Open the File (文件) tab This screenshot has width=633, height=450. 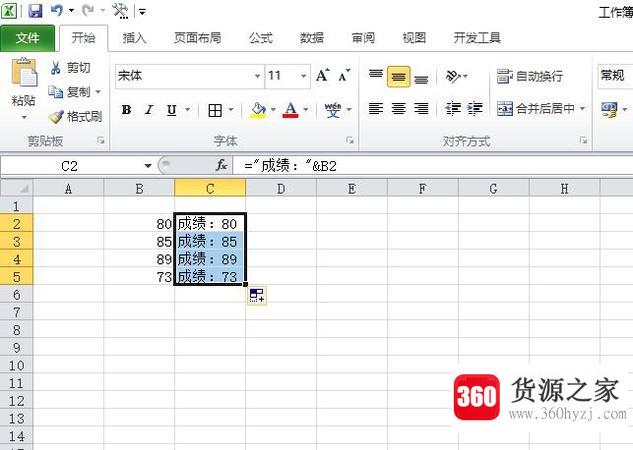point(27,38)
